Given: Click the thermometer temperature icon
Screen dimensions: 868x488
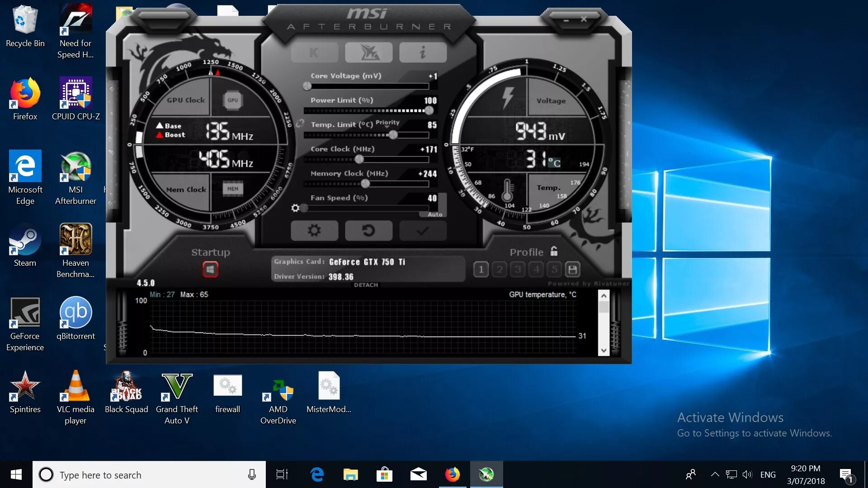Looking at the screenshot, I should [507, 190].
